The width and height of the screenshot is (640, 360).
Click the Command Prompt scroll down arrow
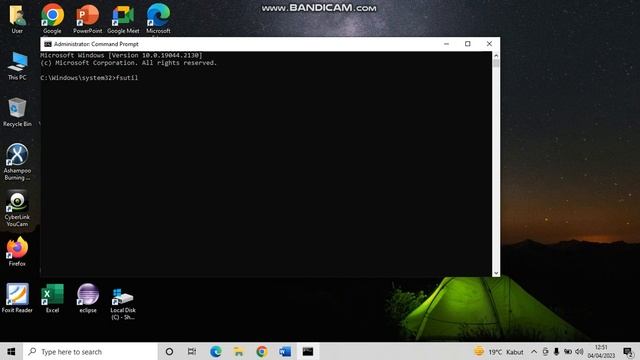(496, 273)
